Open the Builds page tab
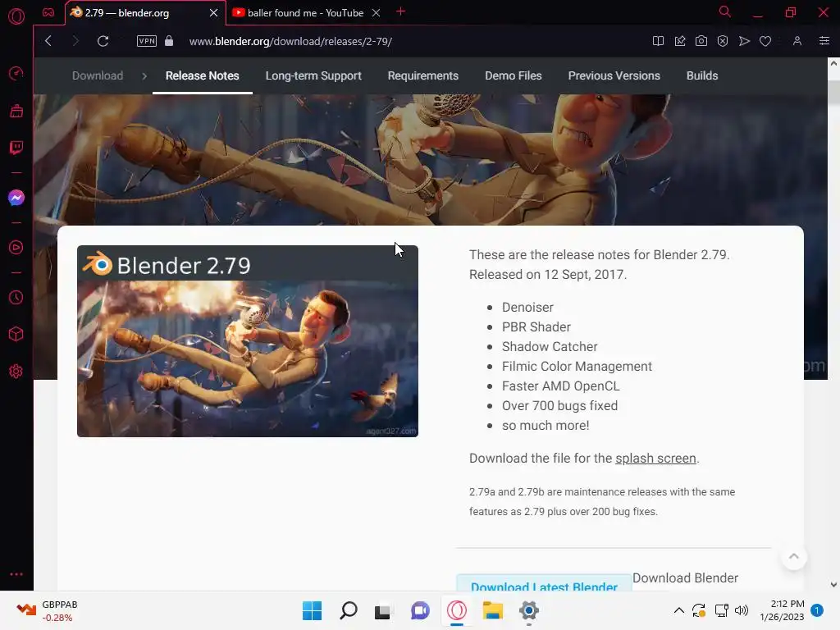 (702, 76)
